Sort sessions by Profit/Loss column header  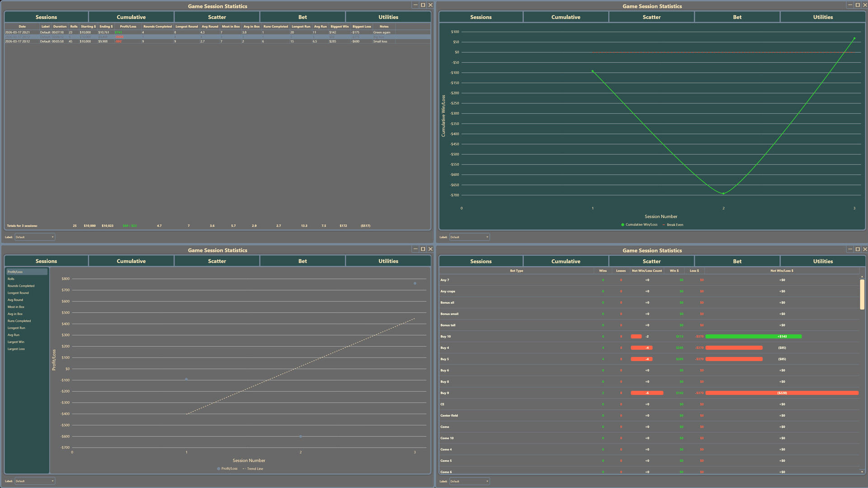tap(128, 27)
